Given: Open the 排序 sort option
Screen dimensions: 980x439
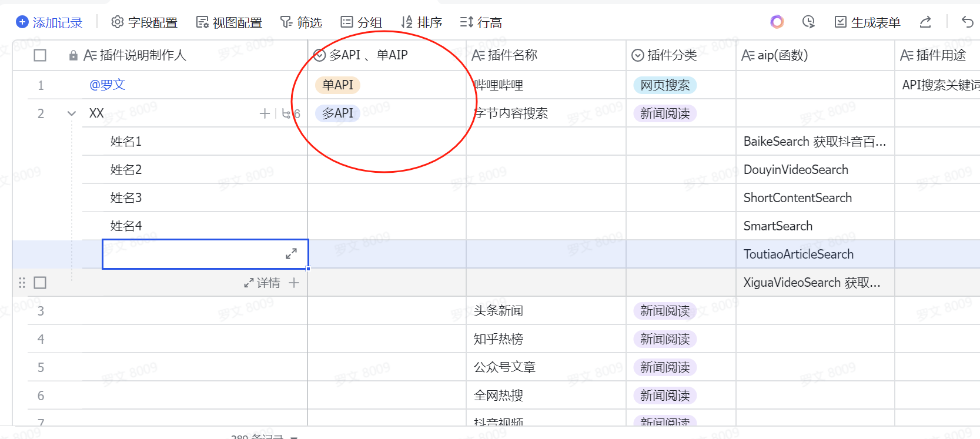Looking at the screenshot, I should [x=421, y=22].
